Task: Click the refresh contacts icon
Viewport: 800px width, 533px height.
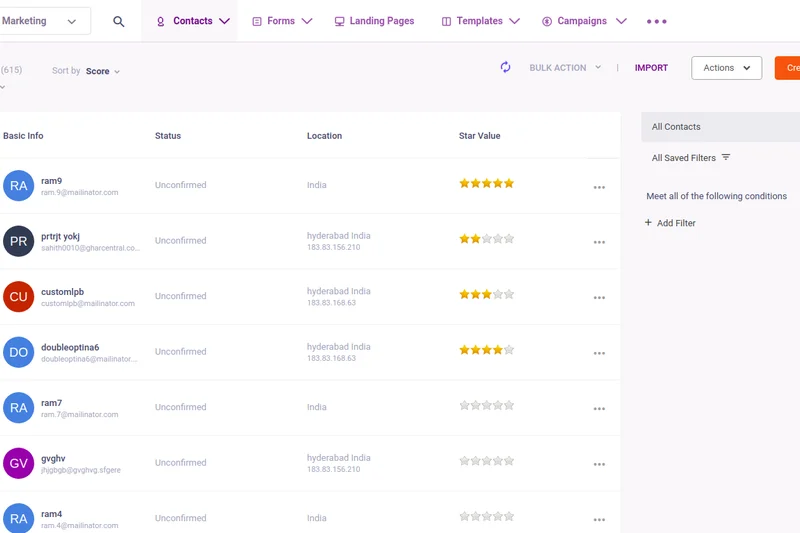Action: (x=505, y=67)
